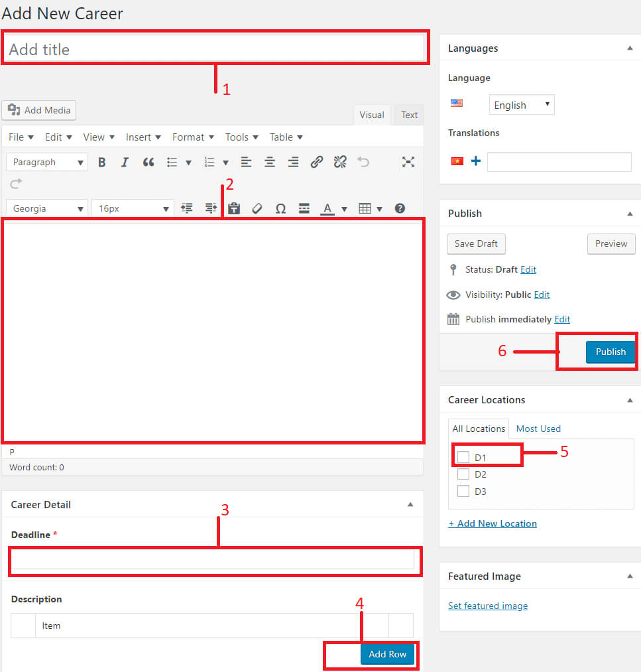Click the Add title input field
641x672 pixels.
(x=215, y=49)
